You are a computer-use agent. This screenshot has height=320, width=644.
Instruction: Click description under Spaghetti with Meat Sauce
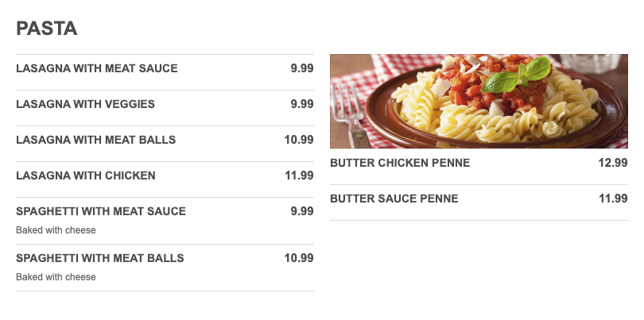[x=56, y=230]
